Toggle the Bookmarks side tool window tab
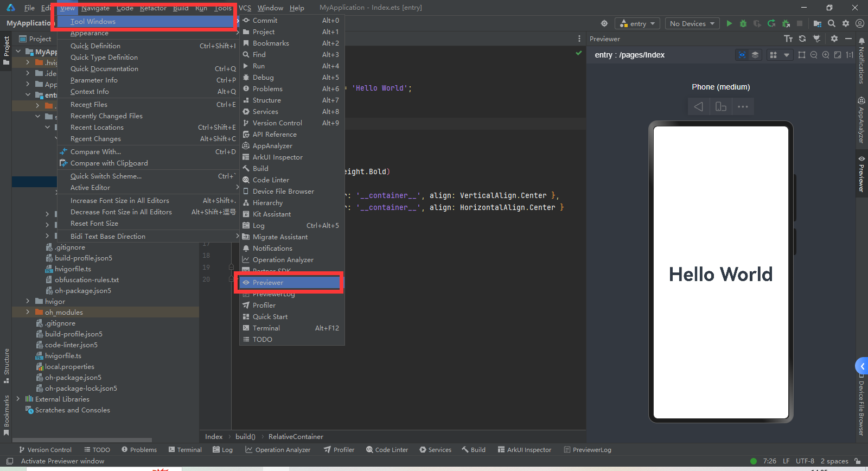Viewport: 868px width, 471px height. click(x=7, y=415)
